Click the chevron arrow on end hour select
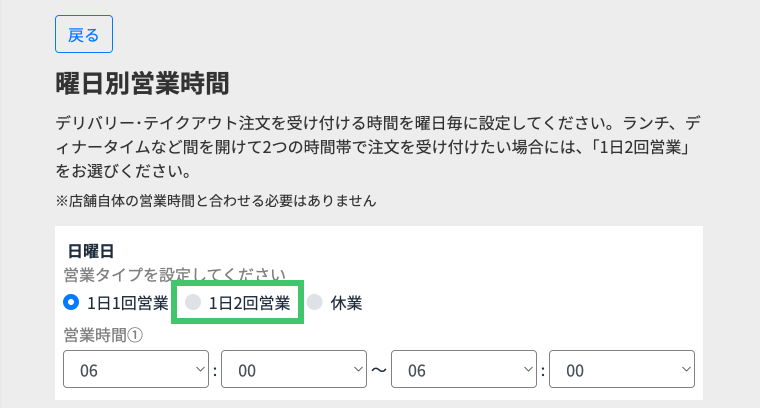The height and width of the screenshot is (408, 760). click(x=527, y=370)
